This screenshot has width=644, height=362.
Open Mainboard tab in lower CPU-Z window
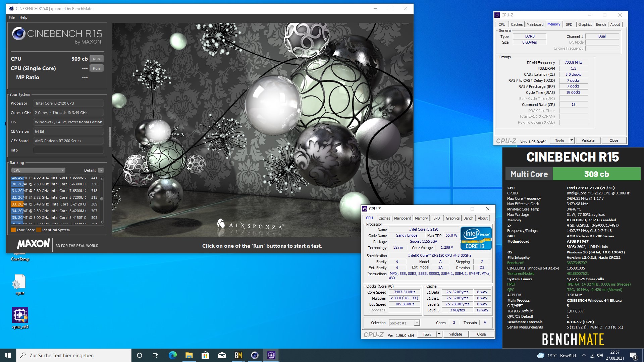pos(402,218)
